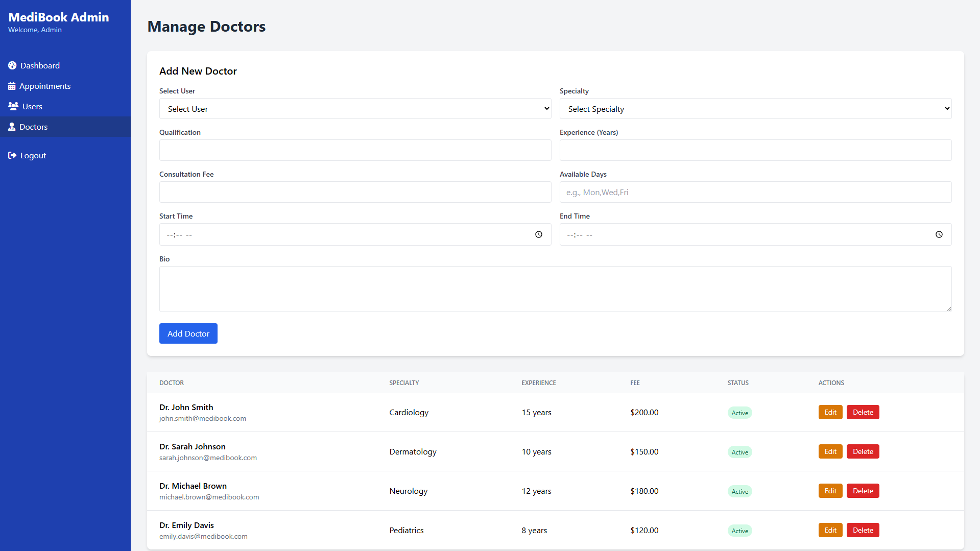Click the Doctors icon in sidebar
The image size is (980, 551).
coord(12,127)
